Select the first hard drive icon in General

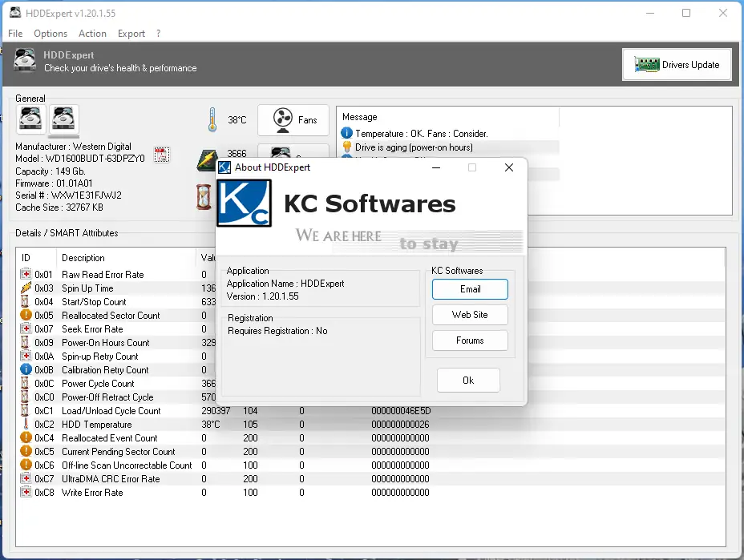(31, 119)
